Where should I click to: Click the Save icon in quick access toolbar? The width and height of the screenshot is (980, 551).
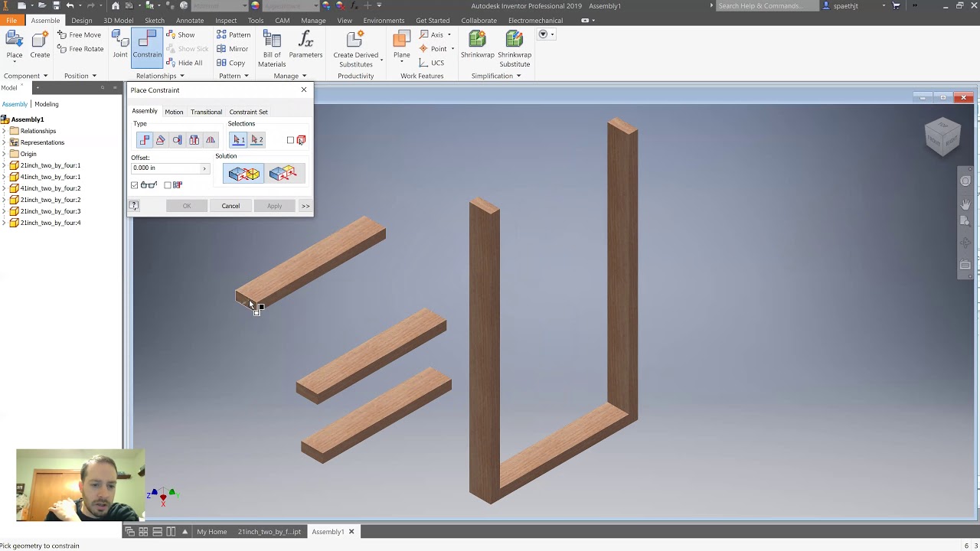click(57, 5)
